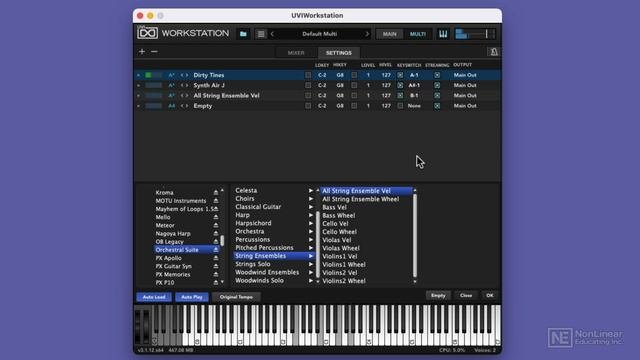
Task: Open the multi list icon beside folder
Action: coord(261,34)
